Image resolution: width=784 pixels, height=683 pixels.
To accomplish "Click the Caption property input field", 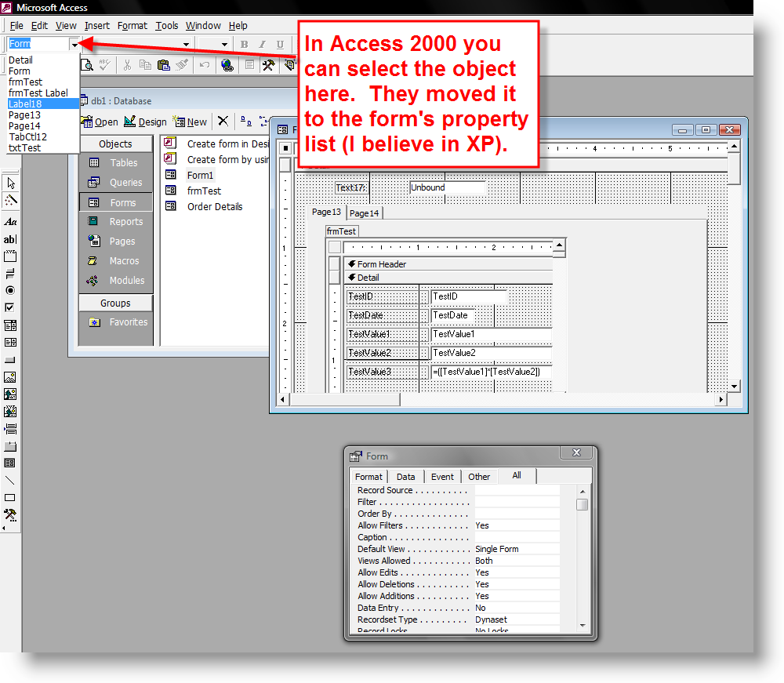I will [x=517, y=537].
